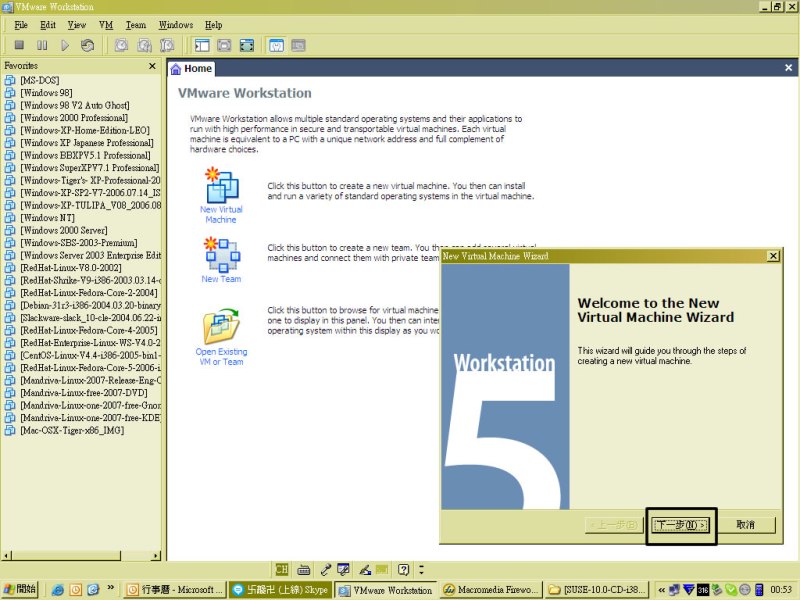Click the Console view toolbar icon

coord(298,45)
